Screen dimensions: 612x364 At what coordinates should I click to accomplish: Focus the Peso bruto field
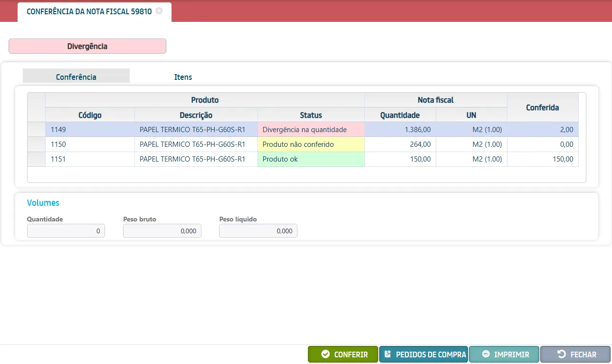(x=162, y=231)
